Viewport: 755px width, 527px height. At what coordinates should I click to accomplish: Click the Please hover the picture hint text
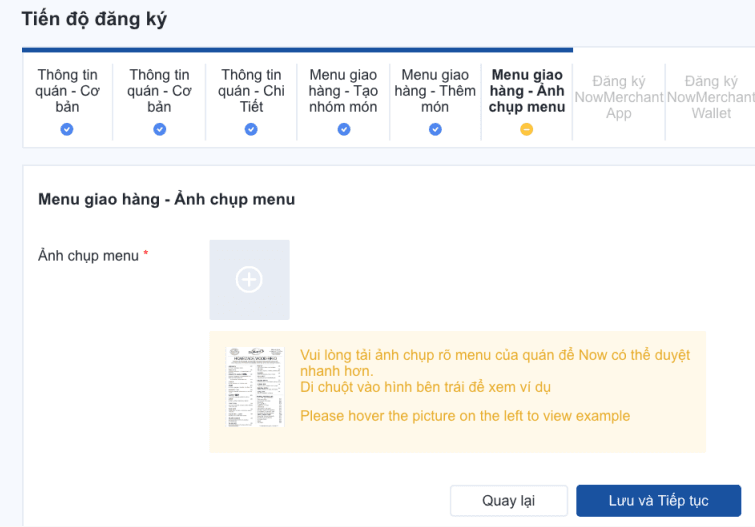[465, 416]
